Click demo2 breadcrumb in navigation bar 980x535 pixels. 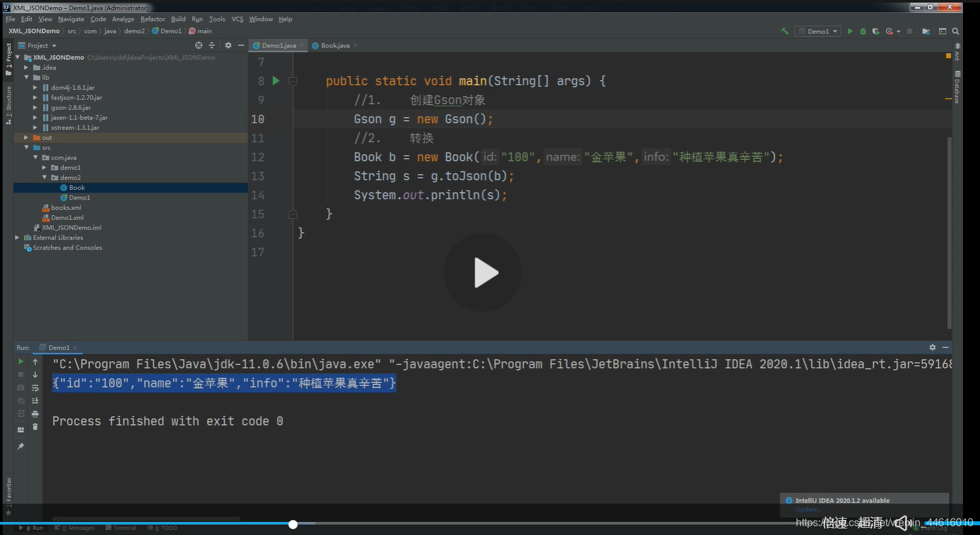[x=134, y=31]
